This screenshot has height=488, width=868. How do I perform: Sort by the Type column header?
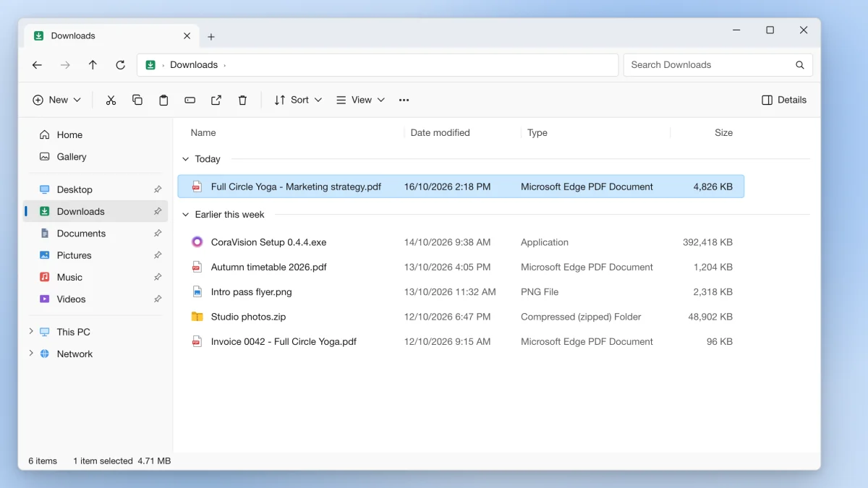click(537, 132)
